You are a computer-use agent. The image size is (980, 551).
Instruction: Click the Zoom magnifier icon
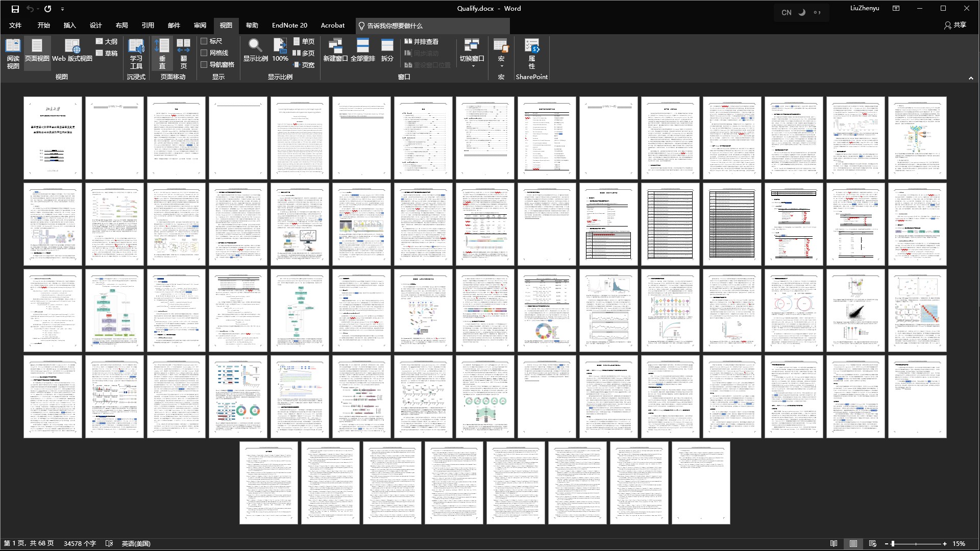[x=255, y=46]
